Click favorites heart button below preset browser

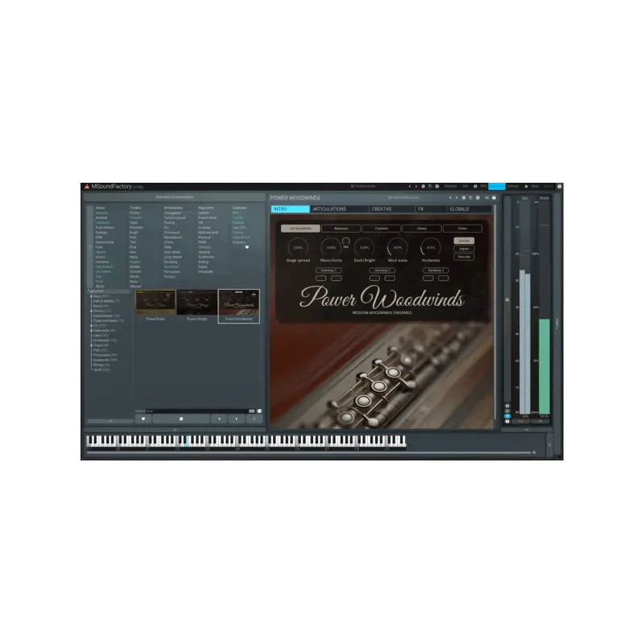coord(143,419)
